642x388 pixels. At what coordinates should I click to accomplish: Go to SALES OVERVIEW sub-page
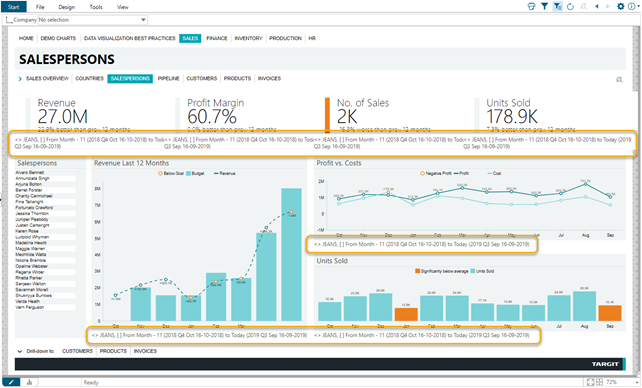47,79
